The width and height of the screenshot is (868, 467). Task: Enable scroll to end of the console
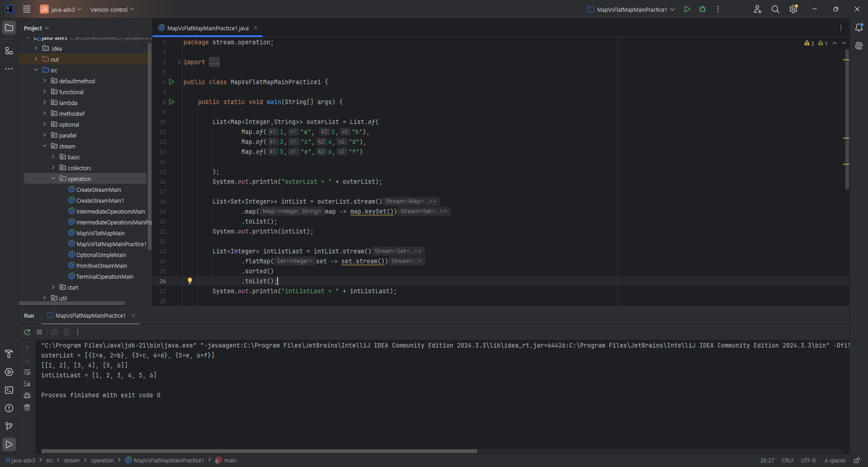point(27,384)
